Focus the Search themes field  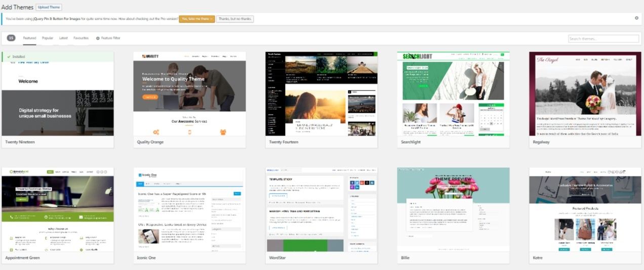point(603,38)
